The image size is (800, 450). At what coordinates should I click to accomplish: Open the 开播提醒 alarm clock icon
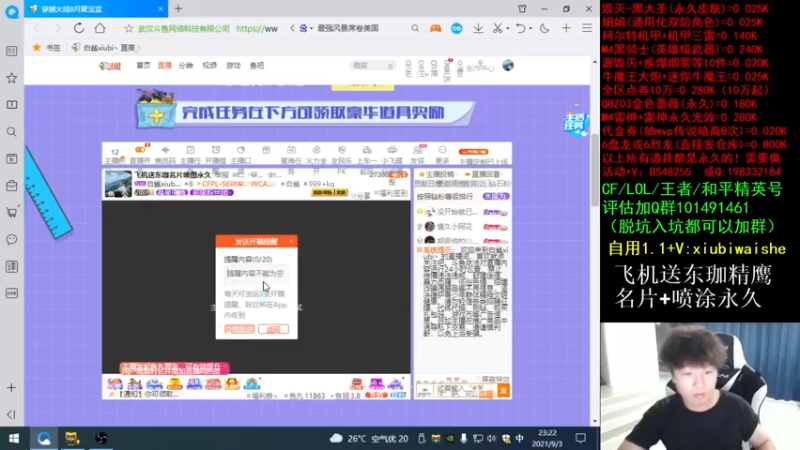pyautogui.click(x=216, y=150)
